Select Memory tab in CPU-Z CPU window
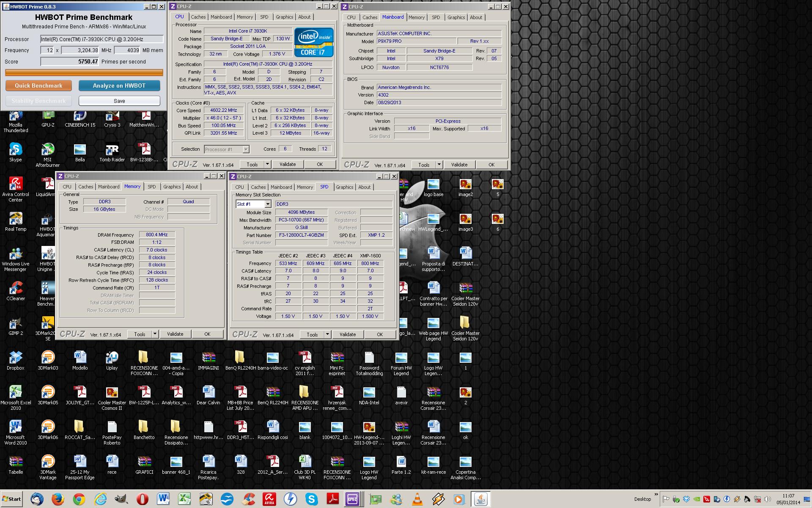This screenshot has width=812, height=508. (x=244, y=17)
